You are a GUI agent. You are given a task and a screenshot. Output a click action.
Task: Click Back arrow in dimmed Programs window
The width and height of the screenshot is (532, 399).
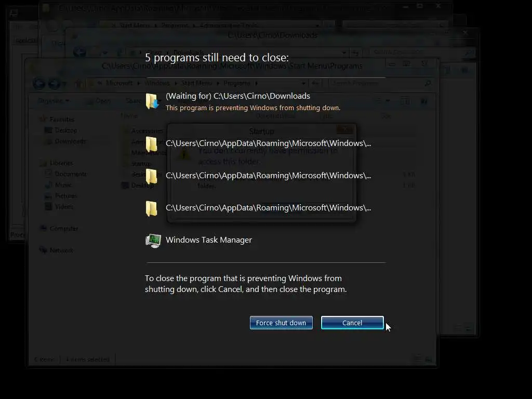39,84
